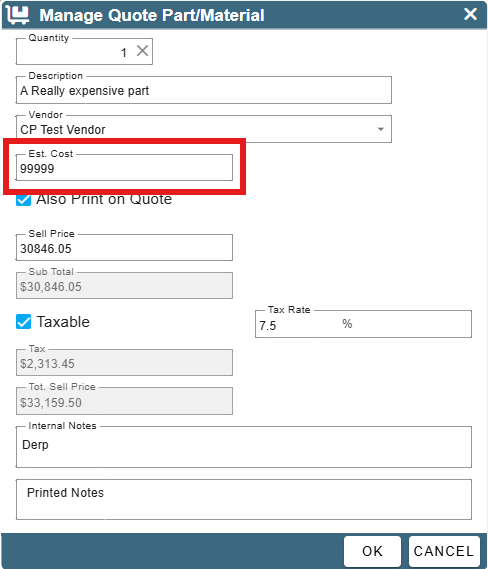The height and width of the screenshot is (569, 488).
Task: Select the Description text field
Action: pos(204,90)
